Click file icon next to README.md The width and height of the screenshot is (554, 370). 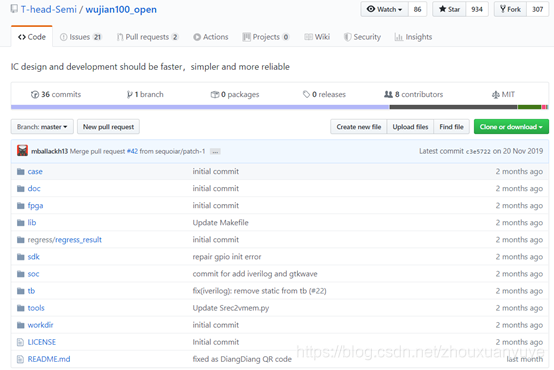[x=20, y=359]
